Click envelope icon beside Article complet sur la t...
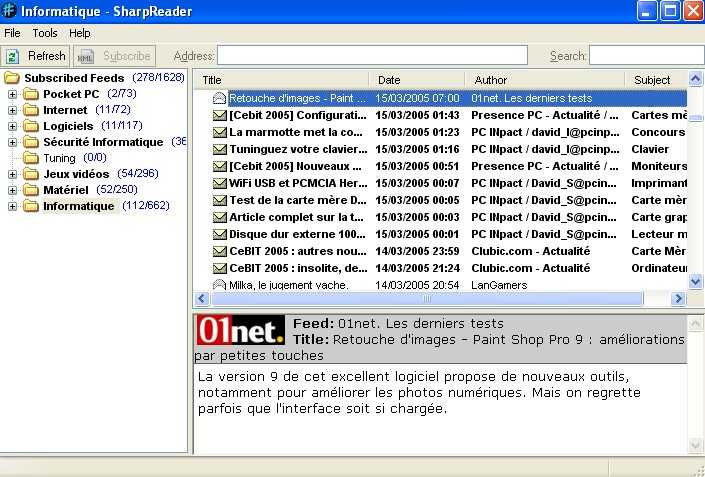Image resolution: width=705 pixels, height=477 pixels. coord(219,217)
